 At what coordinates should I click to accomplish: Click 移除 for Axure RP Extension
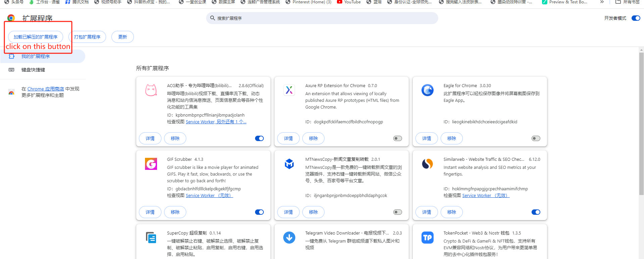pyautogui.click(x=313, y=138)
